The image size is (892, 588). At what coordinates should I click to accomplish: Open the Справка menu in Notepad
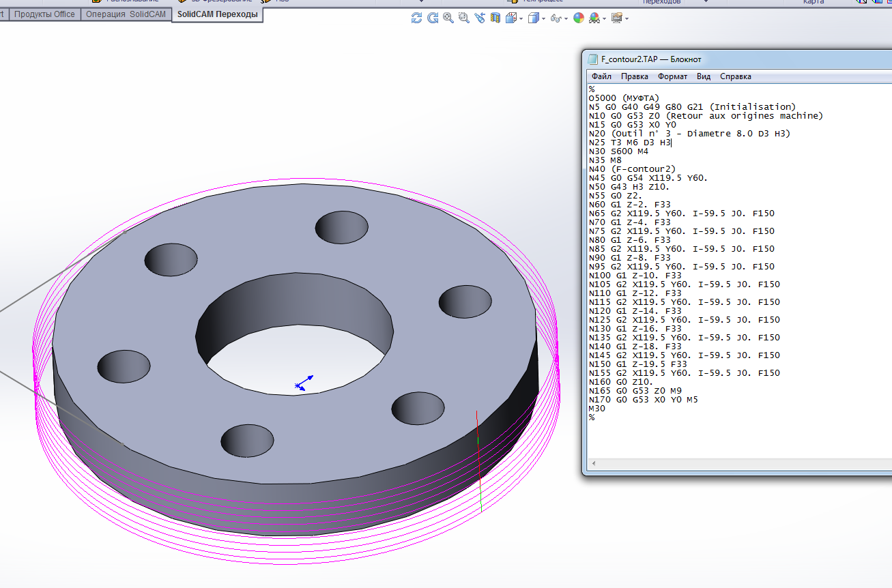[735, 76]
